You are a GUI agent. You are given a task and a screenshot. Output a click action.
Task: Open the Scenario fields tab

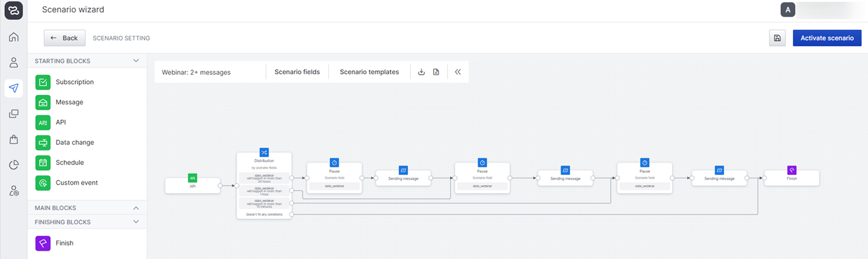(297, 72)
